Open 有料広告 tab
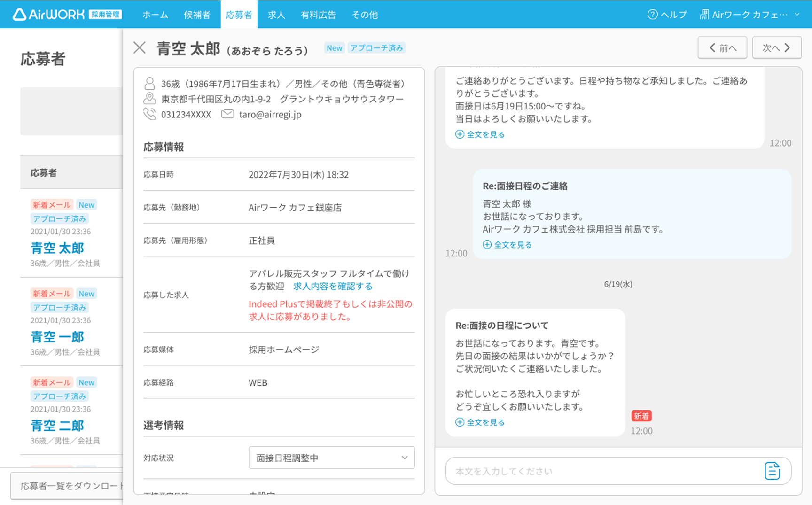Image resolution: width=812 pixels, height=505 pixels. click(x=318, y=15)
